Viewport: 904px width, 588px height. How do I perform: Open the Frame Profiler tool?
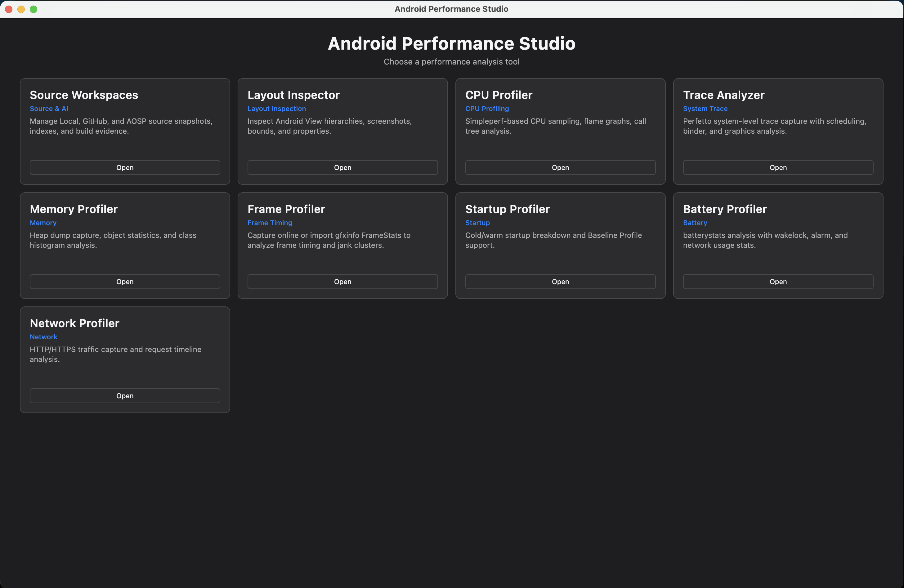[342, 282]
